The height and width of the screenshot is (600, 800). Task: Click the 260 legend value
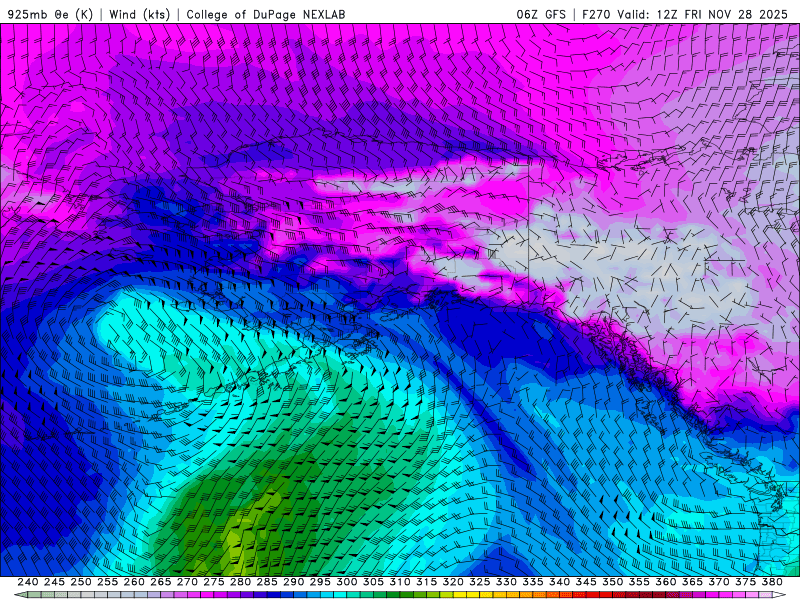(134, 582)
